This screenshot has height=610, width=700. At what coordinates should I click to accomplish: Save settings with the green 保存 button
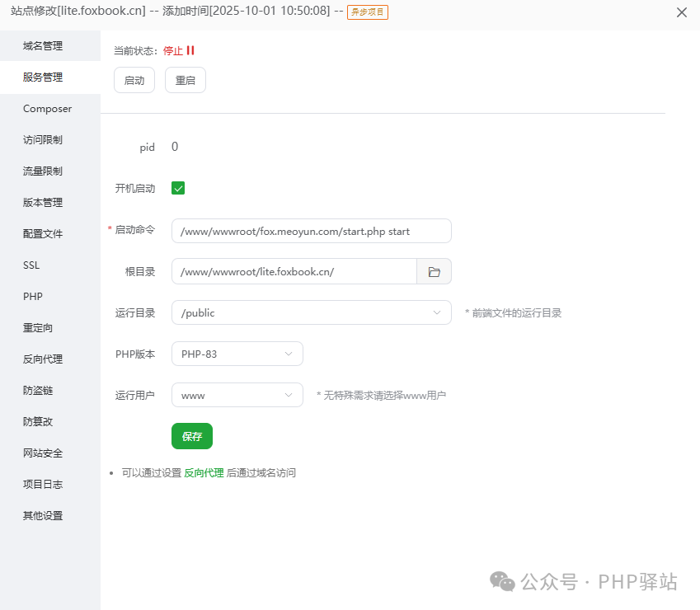tap(192, 436)
